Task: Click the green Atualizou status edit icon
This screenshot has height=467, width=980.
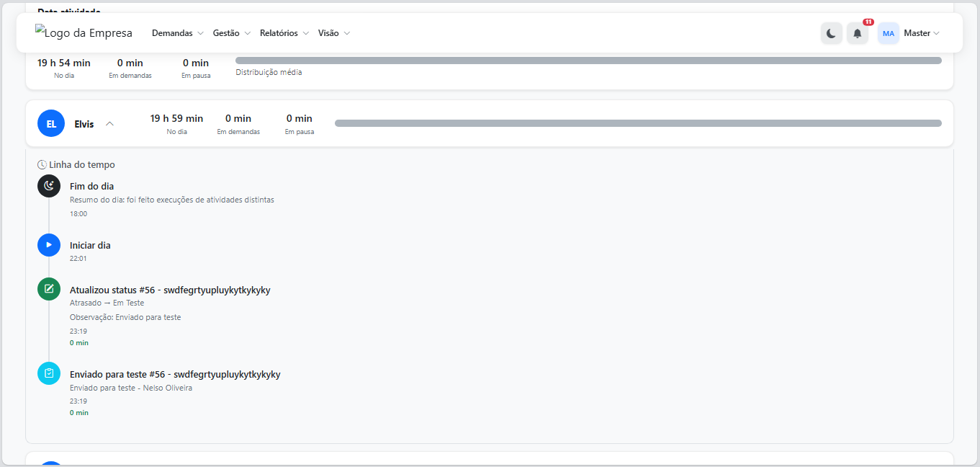Action: [x=49, y=290]
